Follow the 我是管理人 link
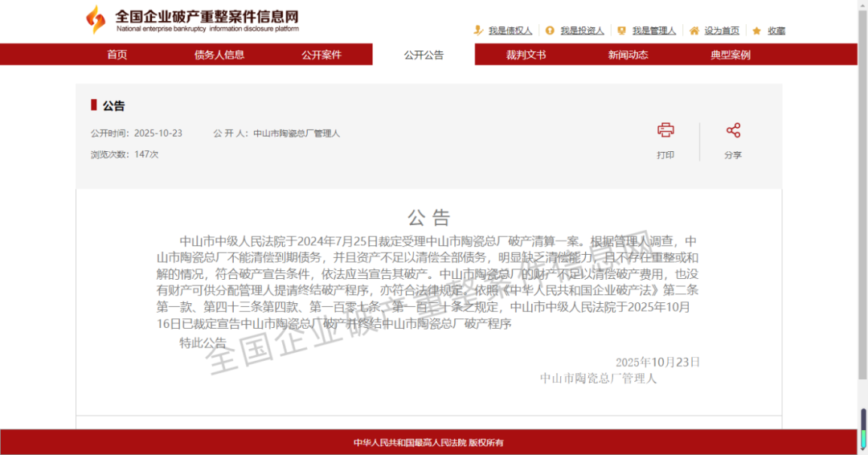Screen dimensions: 868x455 click(653, 31)
